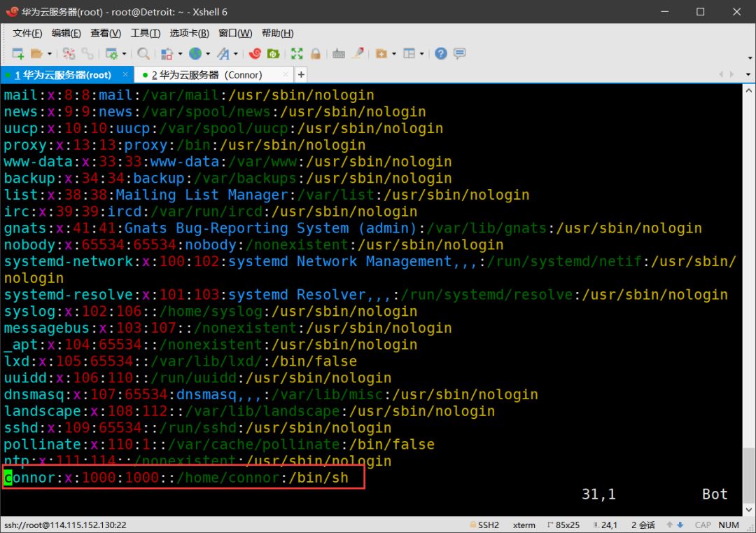The height and width of the screenshot is (533, 756).
Task: Expand the encoding globe dropdown arrow
Action: coord(209,53)
